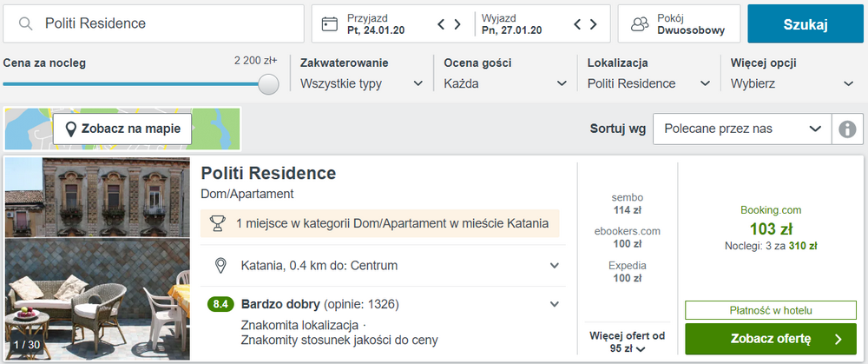Screen dimensions: 868x364
Task: Open the Lokalizacja dropdown
Action: click(648, 83)
